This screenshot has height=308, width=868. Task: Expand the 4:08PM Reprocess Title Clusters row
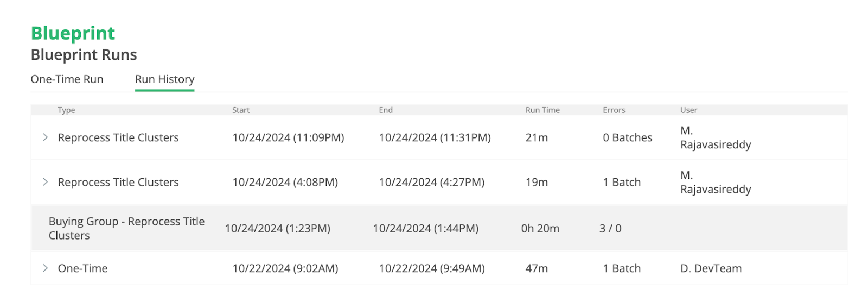point(46,182)
